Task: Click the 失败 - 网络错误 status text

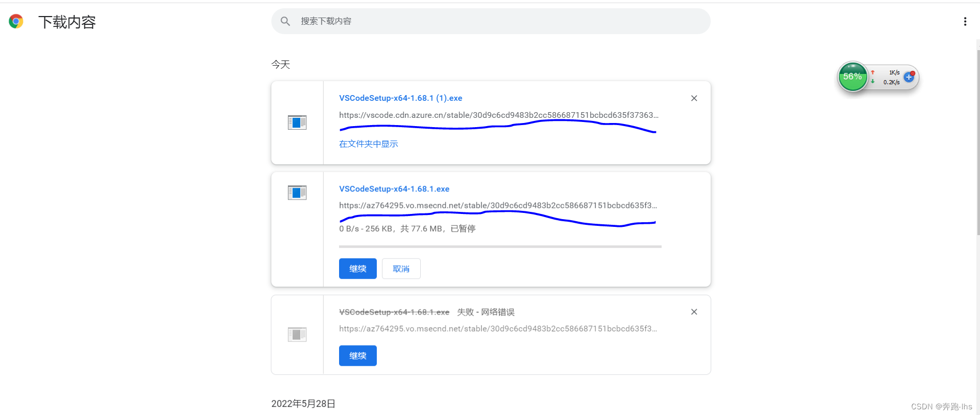Action: [x=486, y=312]
